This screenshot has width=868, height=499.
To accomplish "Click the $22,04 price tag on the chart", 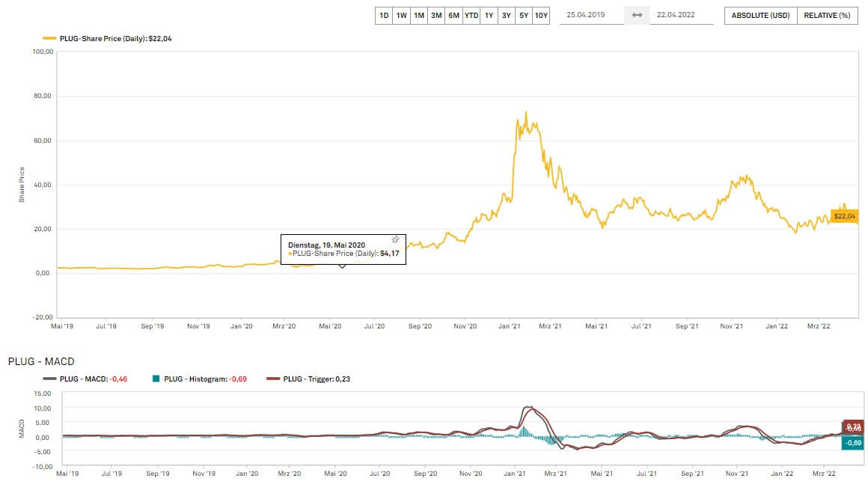I will point(844,216).
